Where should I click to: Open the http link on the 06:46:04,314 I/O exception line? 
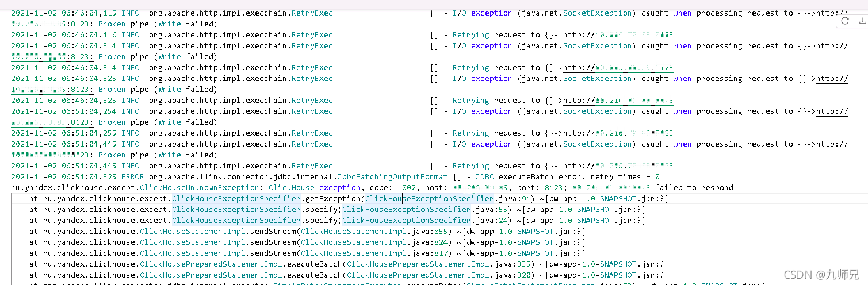click(x=832, y=46)
